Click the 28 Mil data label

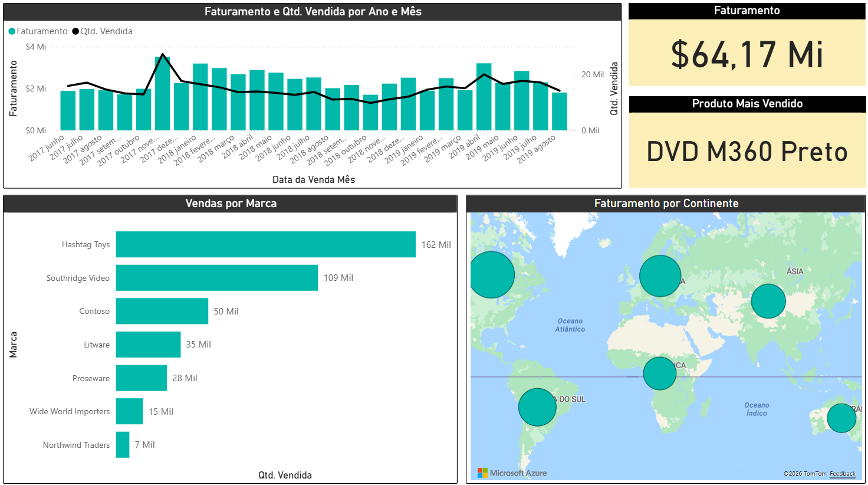point(185,378)
